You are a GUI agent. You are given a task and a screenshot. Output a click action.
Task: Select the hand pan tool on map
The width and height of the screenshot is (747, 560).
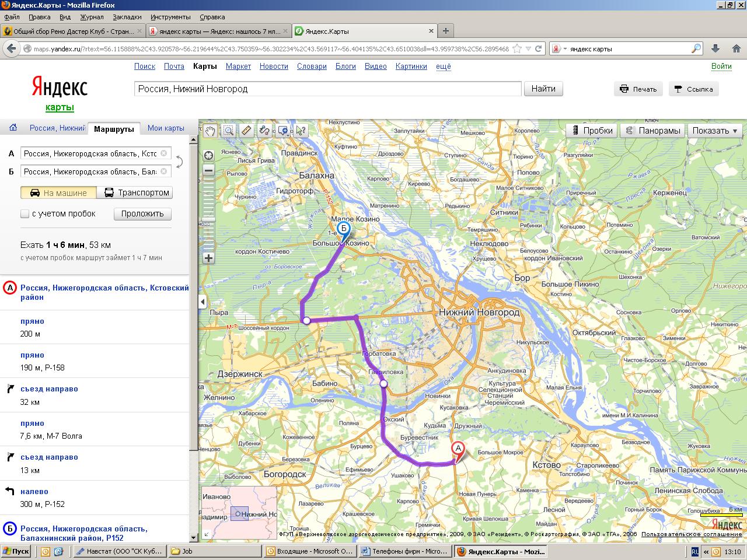(210, 131)
